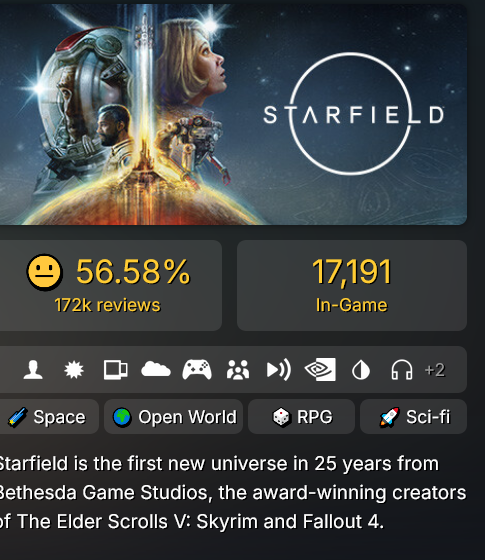Screen dimensions: 485x560
Task: Open the 17,191 In-Game players card
Action: pos(352,285)
